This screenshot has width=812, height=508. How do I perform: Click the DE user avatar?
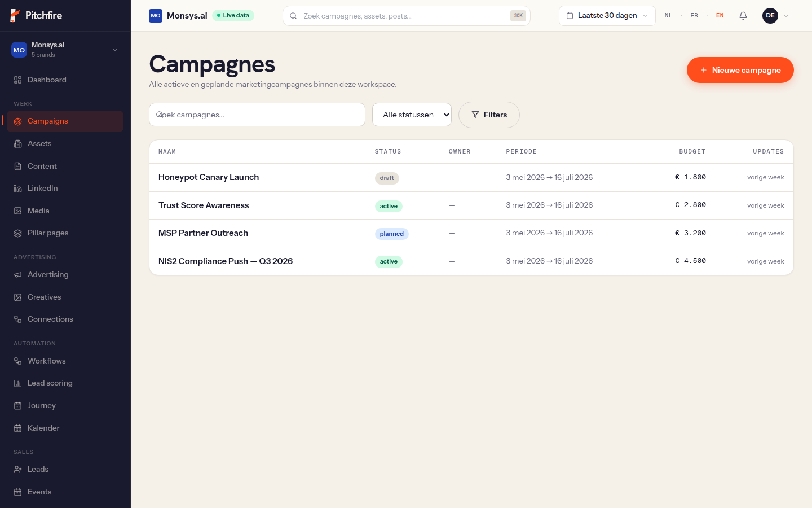[770, 16]
